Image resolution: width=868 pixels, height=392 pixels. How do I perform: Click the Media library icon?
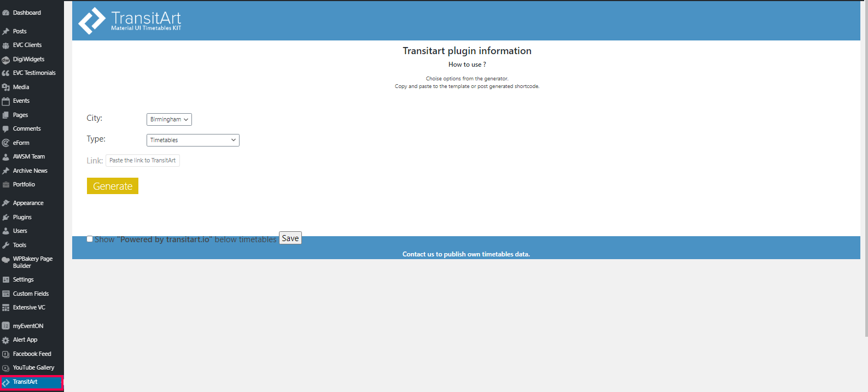point(6,87)
